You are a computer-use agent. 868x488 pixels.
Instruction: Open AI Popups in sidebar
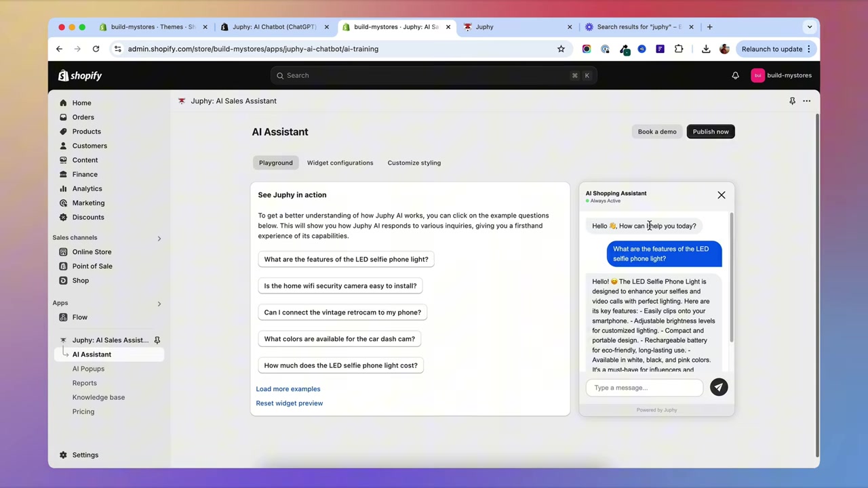point(88,369)
